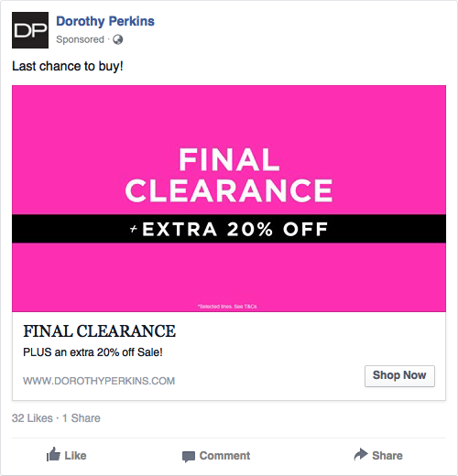458x476 pixels.
Task: Click the Last chance to buy caption
Action: click(x=68, y=66)
